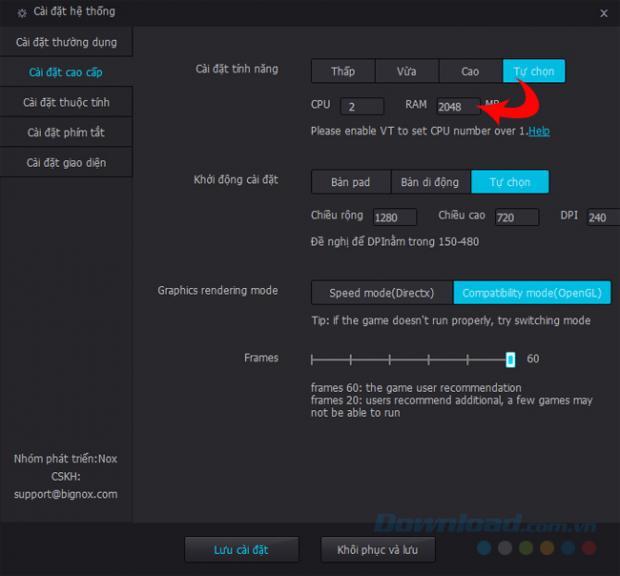Click the RAM value input field
The height and width of the screenshot is (576, 620).
[x=456, y=107]
